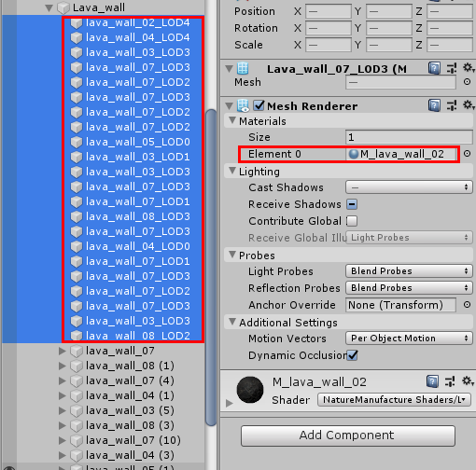Viewport: 476px width, 470px height.
Task: Open help for Mesh Filter component
Action: 434,68
